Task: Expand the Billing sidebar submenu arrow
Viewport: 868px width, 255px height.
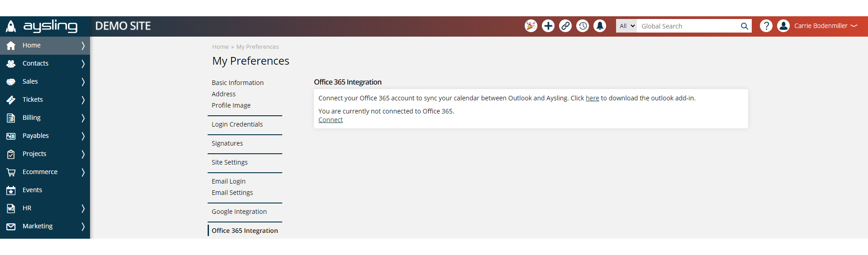Action: (83, 118)
